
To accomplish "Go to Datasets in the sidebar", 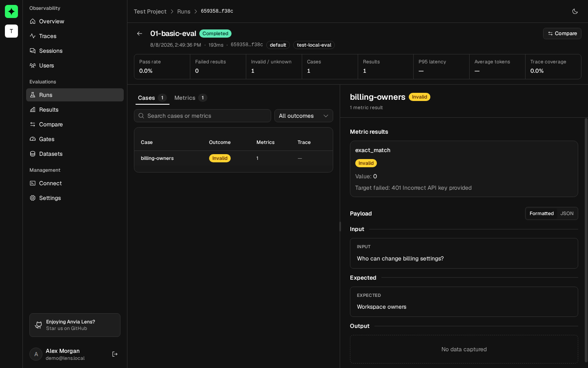I will point(75,154).
